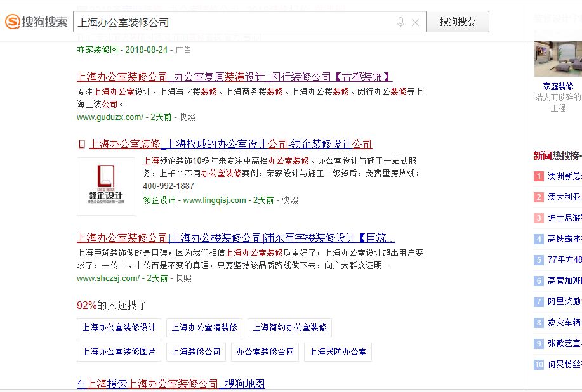Open hot news item 2 澳大利亚
Image resolution: width=582 pixels, height=392 pixels.
click(x=565, y=197)
